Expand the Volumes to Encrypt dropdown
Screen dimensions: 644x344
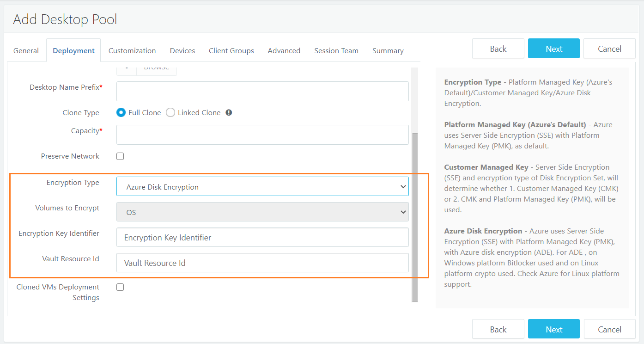point(262,212)
